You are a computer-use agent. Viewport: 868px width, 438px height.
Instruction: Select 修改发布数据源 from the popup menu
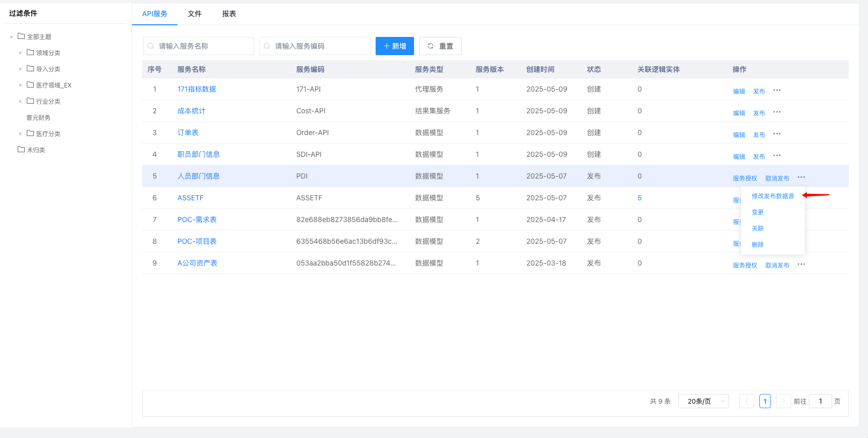(x=772, y=196)
